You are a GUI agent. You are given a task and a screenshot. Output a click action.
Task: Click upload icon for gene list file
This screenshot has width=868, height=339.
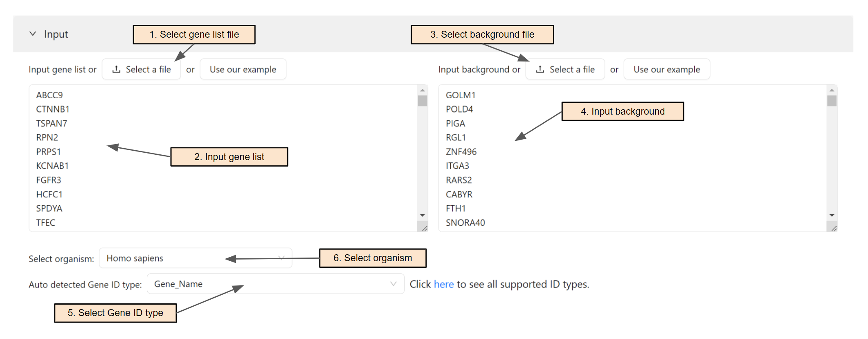pyautogui.click(x=117, y=70)
